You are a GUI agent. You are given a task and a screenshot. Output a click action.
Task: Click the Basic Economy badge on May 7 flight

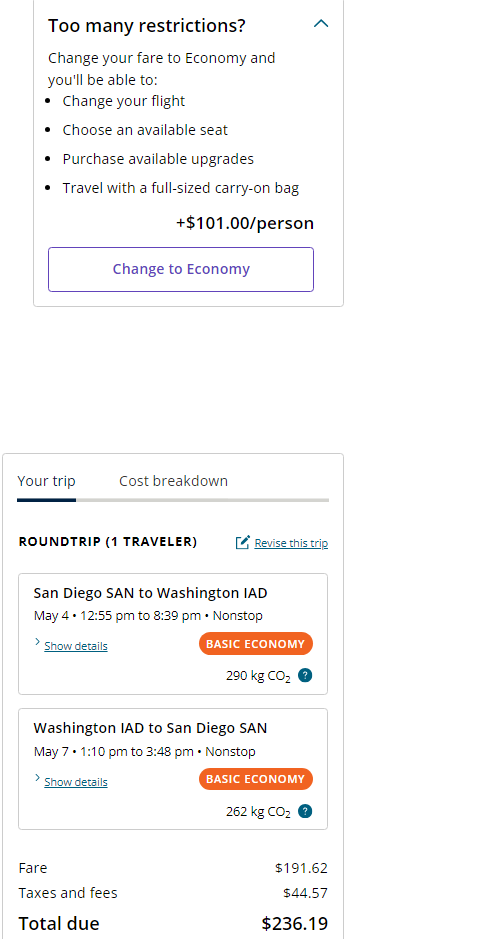coord(256,779)
